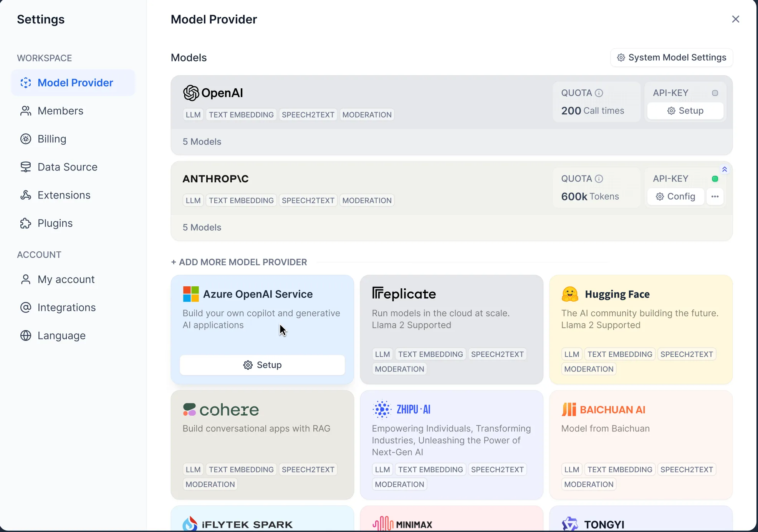The width and height of the screenshot is (758, 532).
Task: Click the quota info icon for OpenAI
Action: pyautogui.click(x=599, y=93)
